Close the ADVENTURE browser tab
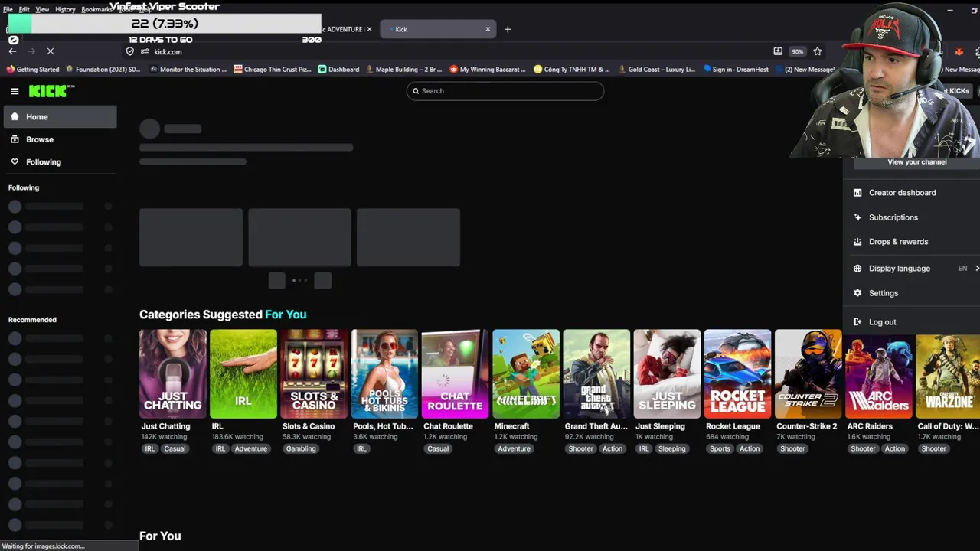 click(x=369, y=29)
